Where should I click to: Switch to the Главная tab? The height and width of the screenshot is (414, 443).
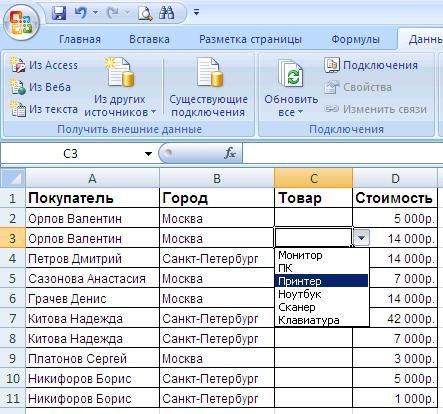(x=80, y=39)
